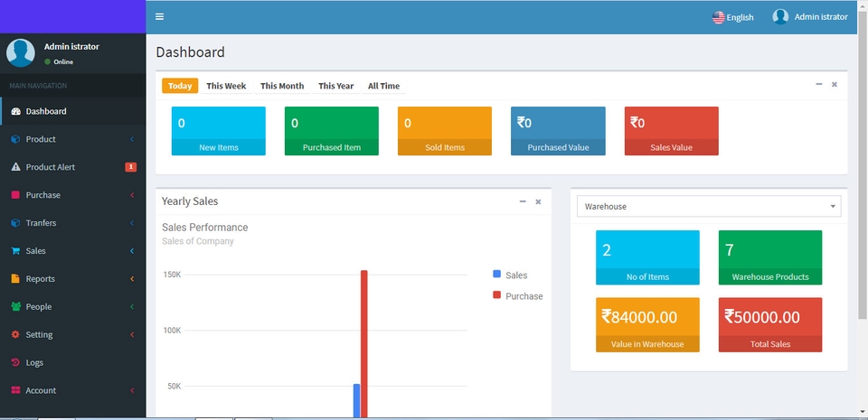The height and width of the screenshot is (420, 868).
Task: Switch to the This Year tab
Action: [x=335, y=86]
